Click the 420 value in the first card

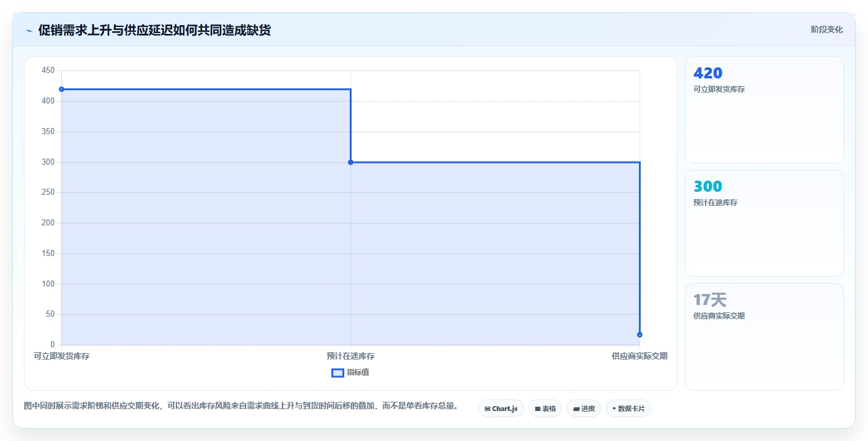[708, 73]
